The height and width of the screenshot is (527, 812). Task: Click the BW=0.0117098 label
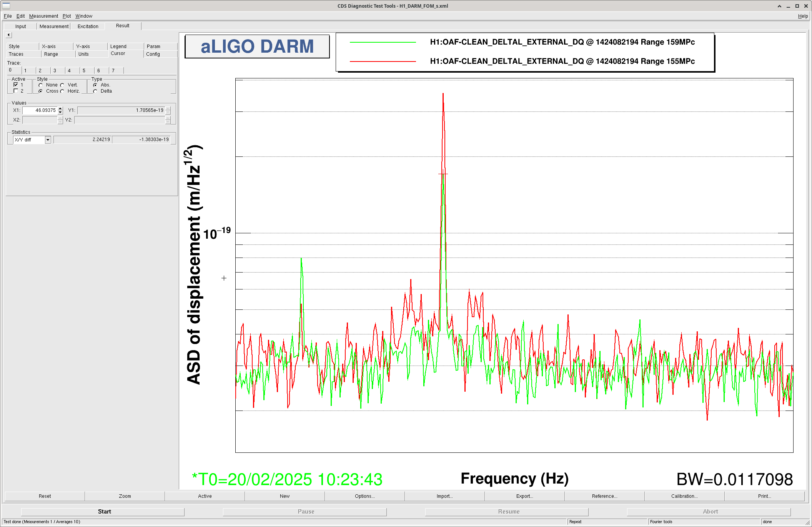point(734,479)
